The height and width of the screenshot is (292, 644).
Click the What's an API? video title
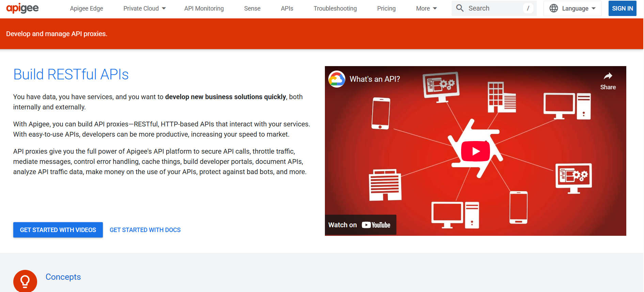(x=375, y=79)
